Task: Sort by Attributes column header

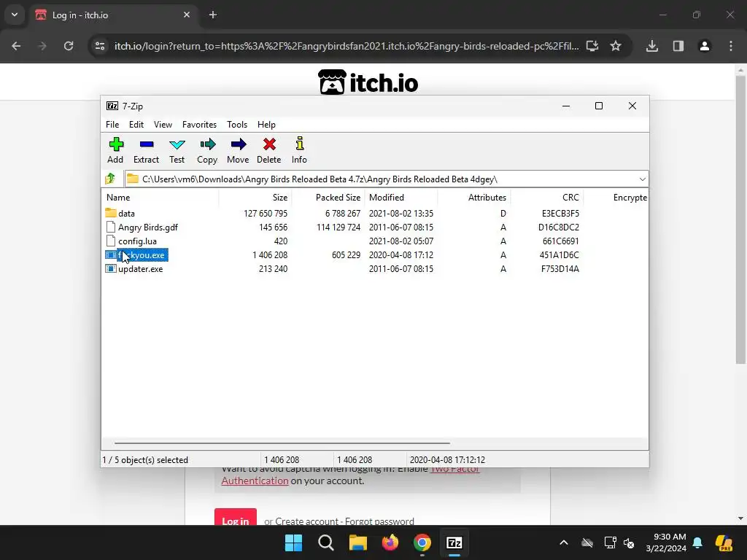Action: pyautogui.click(x=474, y=197)
